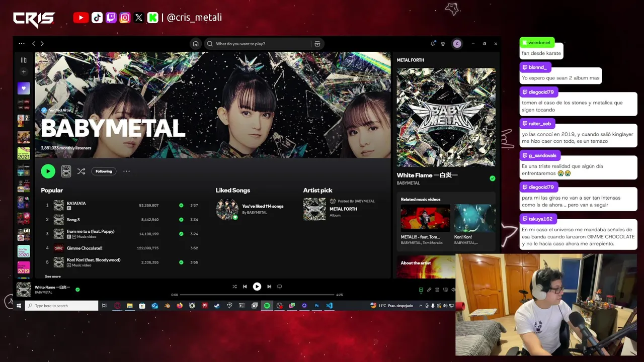The height and width of the screenshot is (362, 644).
Task: Enable shuffle on the BABYMETAL artist page
Action: click(x=81, y=171)
